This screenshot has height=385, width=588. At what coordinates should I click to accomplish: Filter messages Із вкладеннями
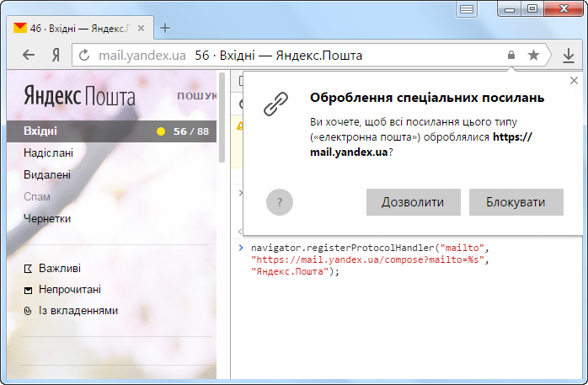[x=78, y=310]
